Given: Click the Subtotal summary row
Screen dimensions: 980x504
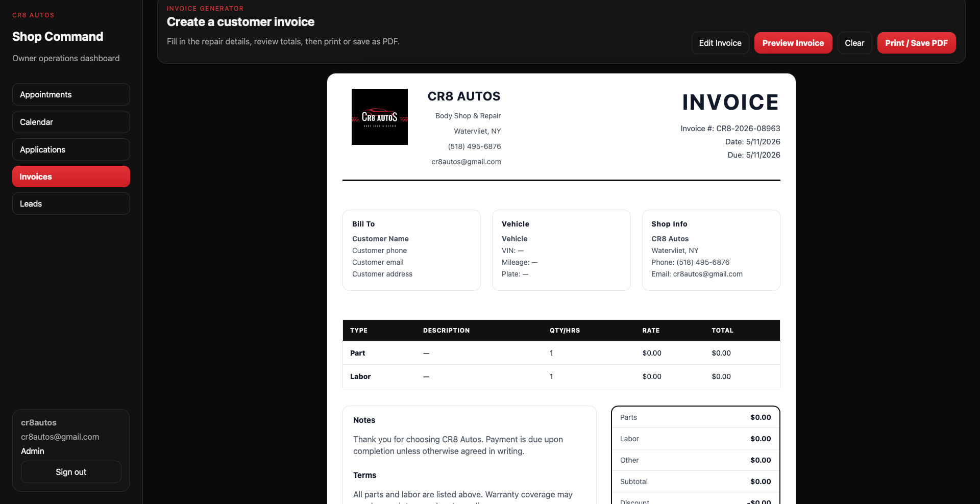Looking at the screenshot, I should pyautogui.click(x=695, y=482).
